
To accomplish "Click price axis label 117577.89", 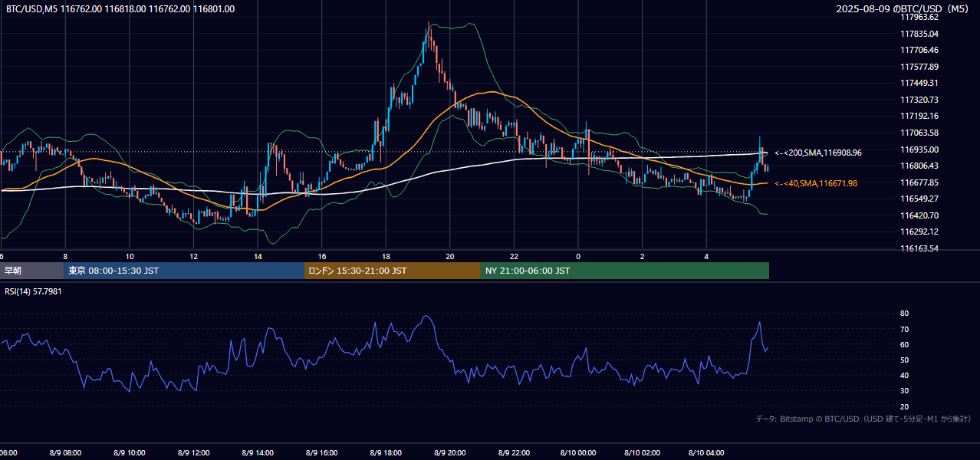I will pyautogui.click(x=919, y=67).
